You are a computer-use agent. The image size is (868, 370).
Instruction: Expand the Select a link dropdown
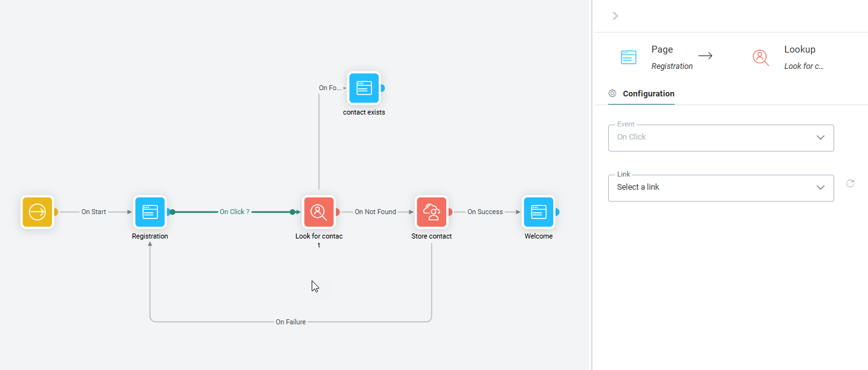[721, 188]
